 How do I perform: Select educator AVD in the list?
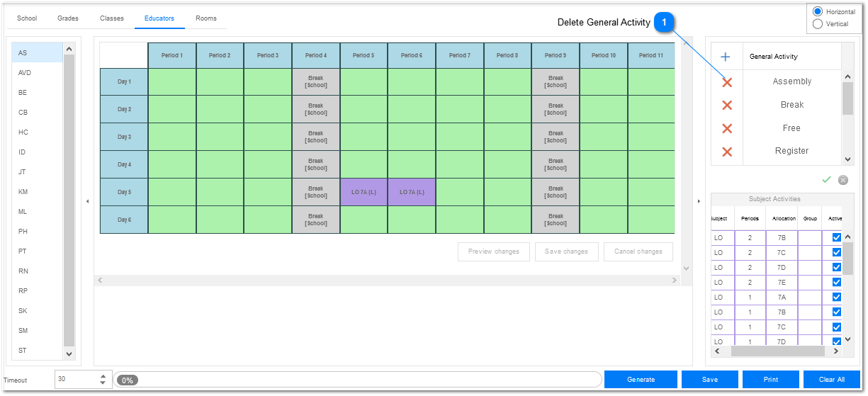(38, 73)
